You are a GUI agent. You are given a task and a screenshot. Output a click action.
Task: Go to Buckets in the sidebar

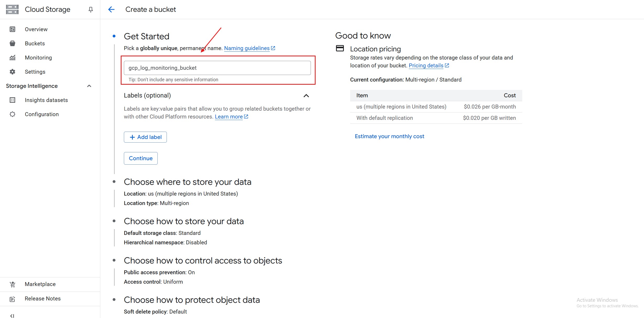tap(35, 43)
